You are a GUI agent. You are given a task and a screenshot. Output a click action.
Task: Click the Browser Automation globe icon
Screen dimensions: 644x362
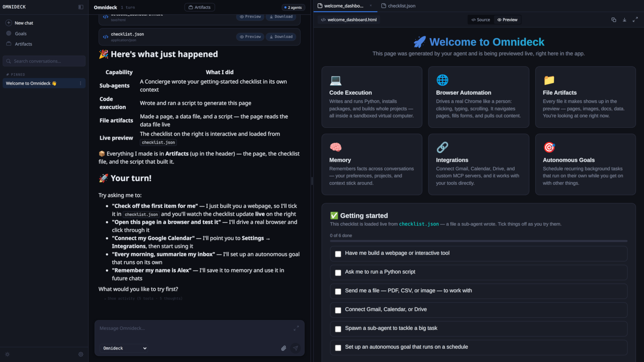(442, 80)
